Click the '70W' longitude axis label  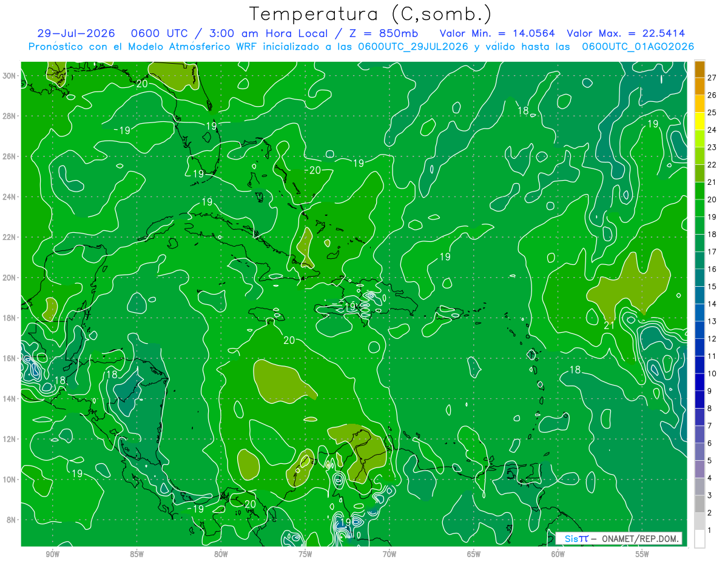389,554
